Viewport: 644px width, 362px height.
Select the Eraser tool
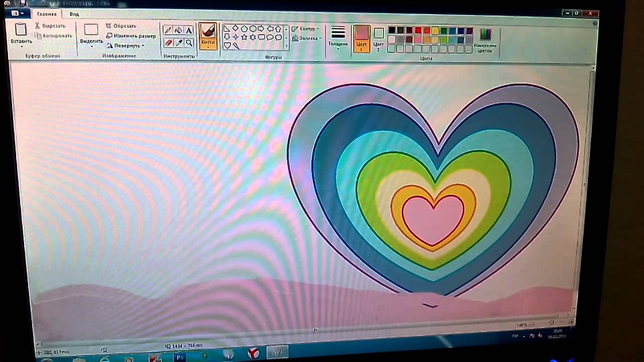[x=168, y=43]
